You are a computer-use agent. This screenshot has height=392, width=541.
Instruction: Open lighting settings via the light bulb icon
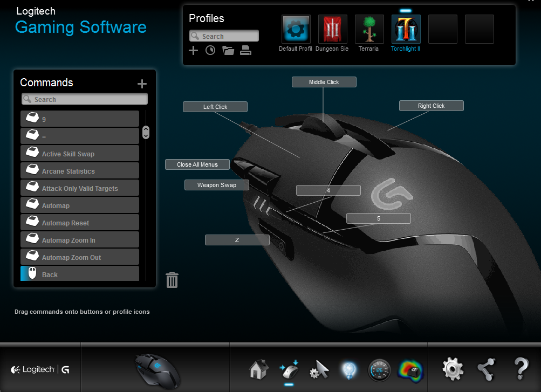[x=350, y=370]
